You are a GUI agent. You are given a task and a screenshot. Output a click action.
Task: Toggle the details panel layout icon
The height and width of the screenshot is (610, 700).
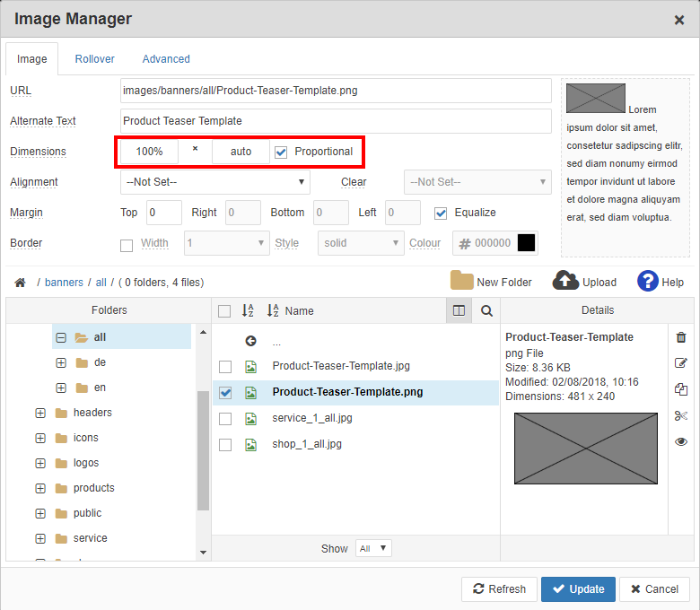point(459,310)
